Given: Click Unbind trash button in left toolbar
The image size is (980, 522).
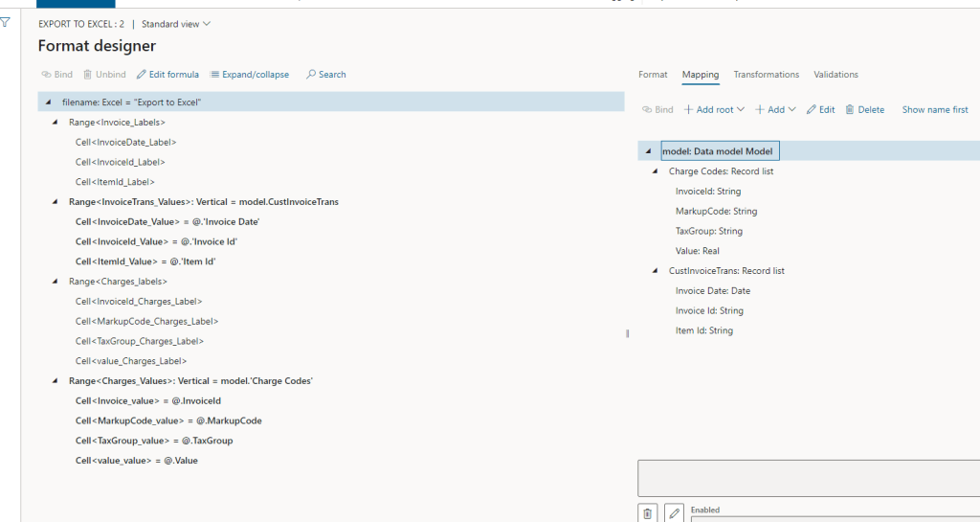Looking at the screenshot, I should (x=104, y=75).
